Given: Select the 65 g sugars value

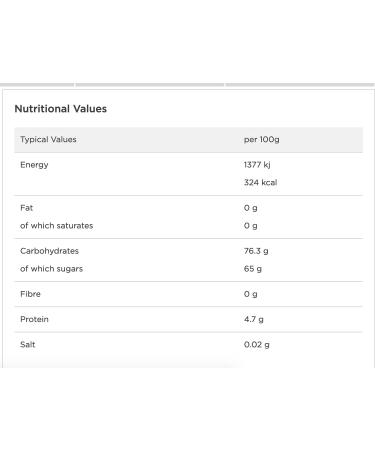Looking at the screenshot, I should coord(253,269).
